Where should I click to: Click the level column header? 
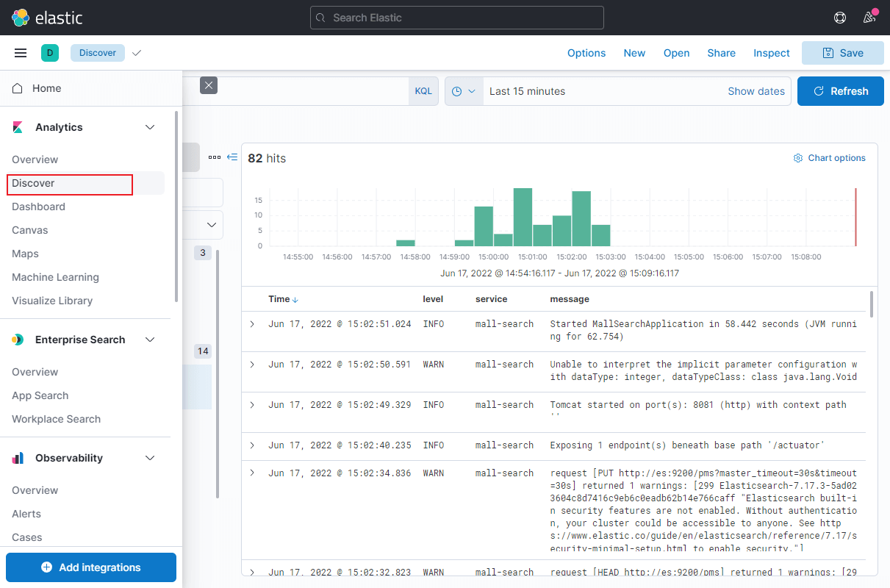[x=433, y=299]
